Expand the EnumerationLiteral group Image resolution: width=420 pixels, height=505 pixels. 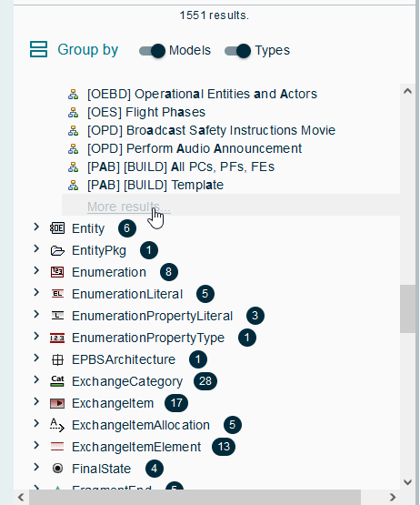click(36, 292)
